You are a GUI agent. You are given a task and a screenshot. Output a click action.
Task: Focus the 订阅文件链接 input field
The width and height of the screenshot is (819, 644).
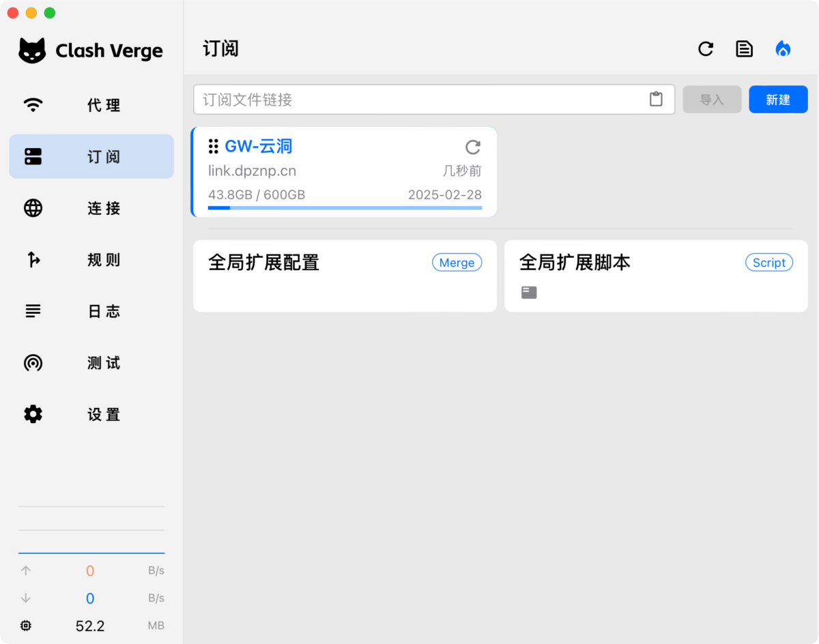pyautogui.click(x=434, y=100)
